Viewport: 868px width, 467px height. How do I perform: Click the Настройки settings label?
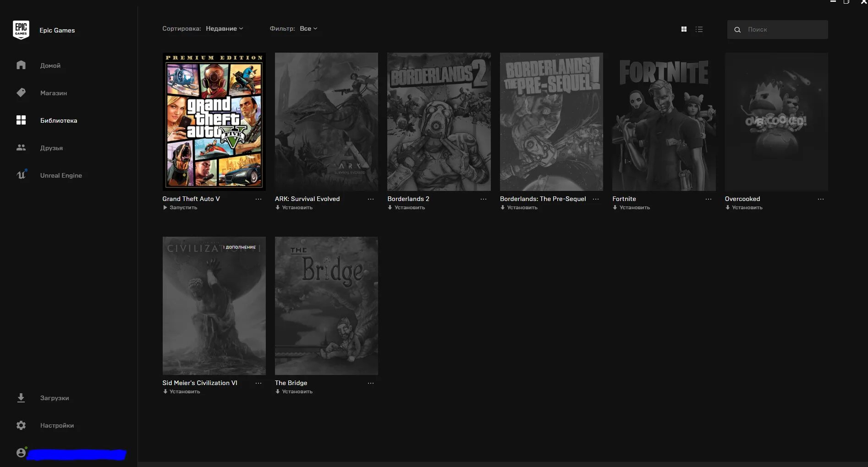pos(57,425)
